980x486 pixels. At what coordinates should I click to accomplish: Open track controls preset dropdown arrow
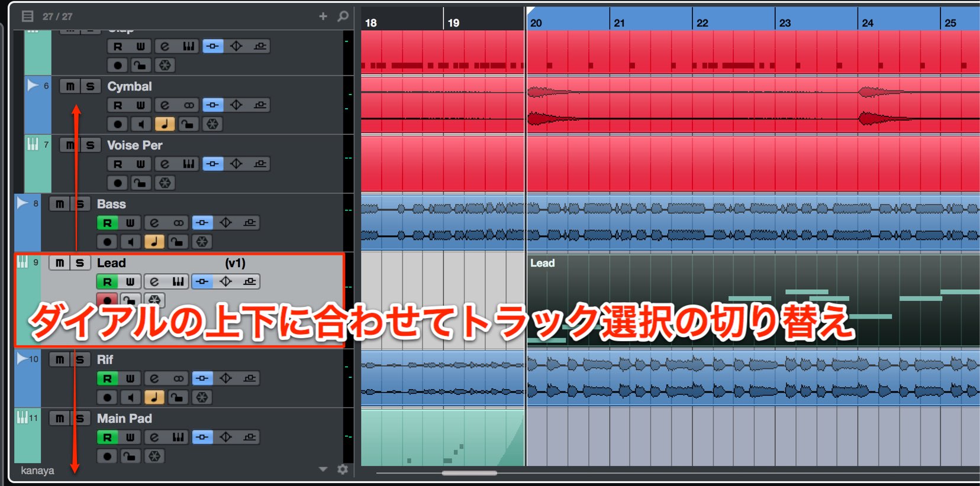323,469
